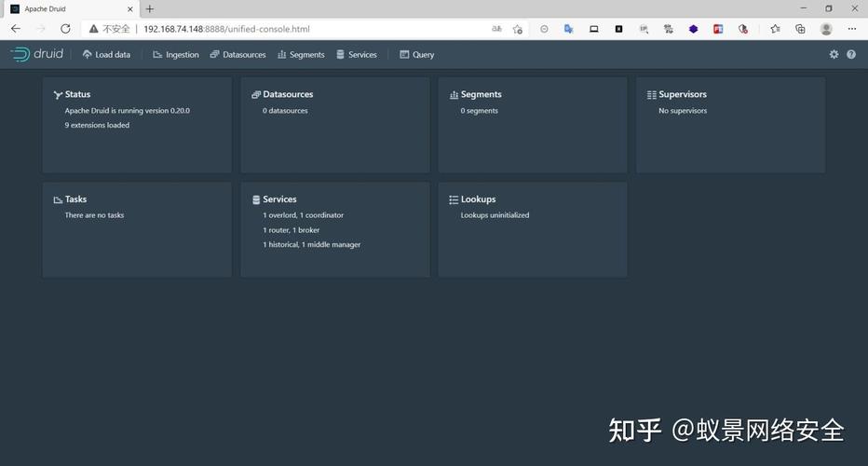Open the Load data page
The width and height of the screenshot is (868, 466).
pyautogui.click(x=106, y=54)
